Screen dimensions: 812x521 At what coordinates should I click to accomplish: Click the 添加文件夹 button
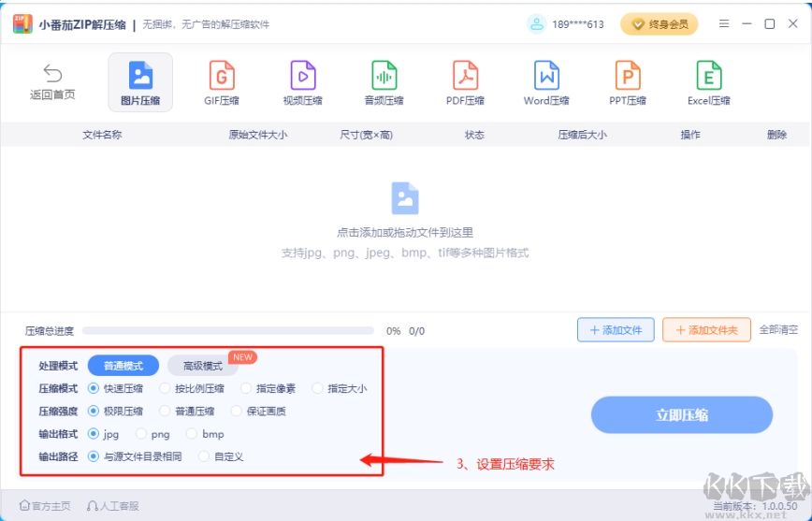tap(706, 330)
